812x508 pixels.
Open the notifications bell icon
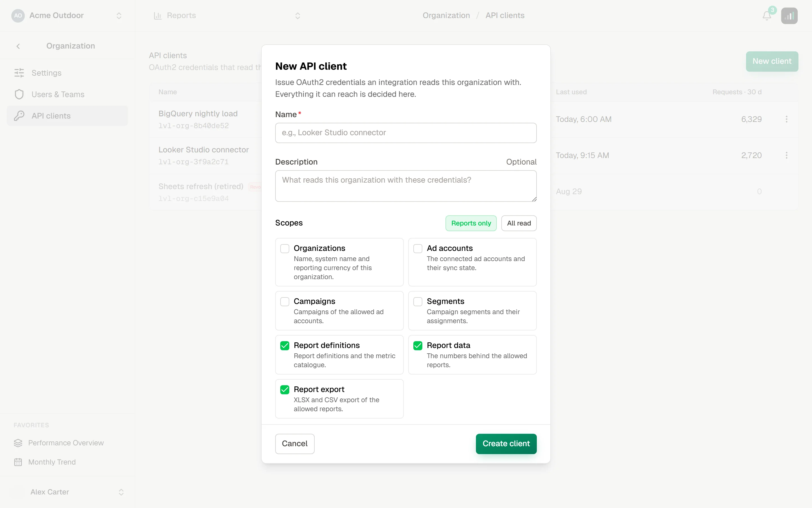tap(767, 16)
